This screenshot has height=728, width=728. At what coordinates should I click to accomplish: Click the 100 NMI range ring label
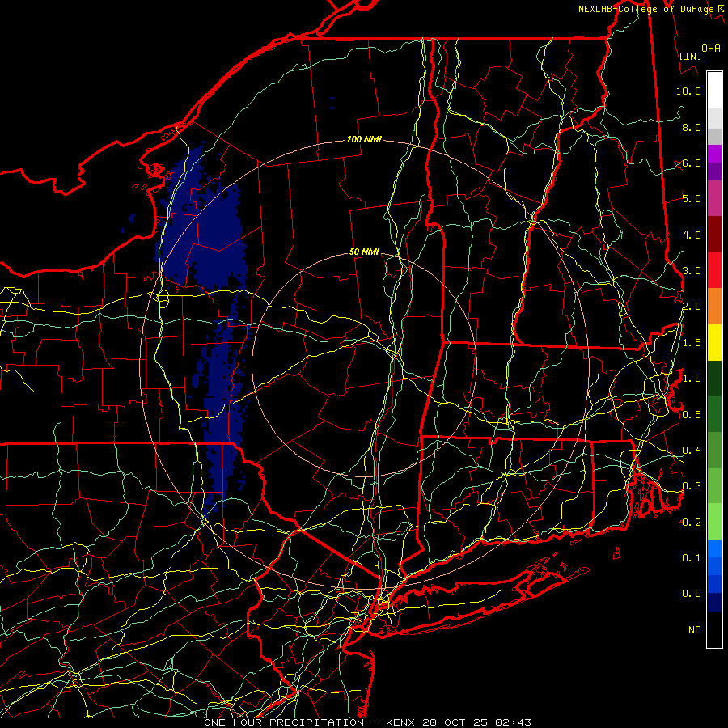364,139
